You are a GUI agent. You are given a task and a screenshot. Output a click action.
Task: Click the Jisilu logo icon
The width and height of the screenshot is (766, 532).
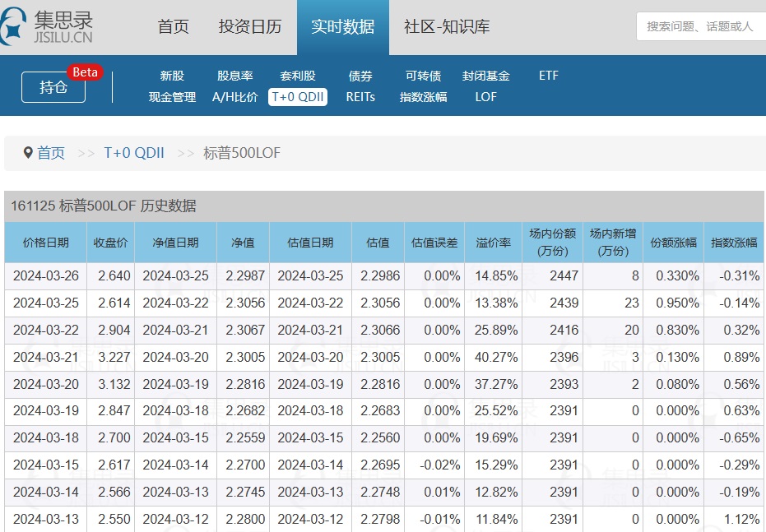pos(15,26)
